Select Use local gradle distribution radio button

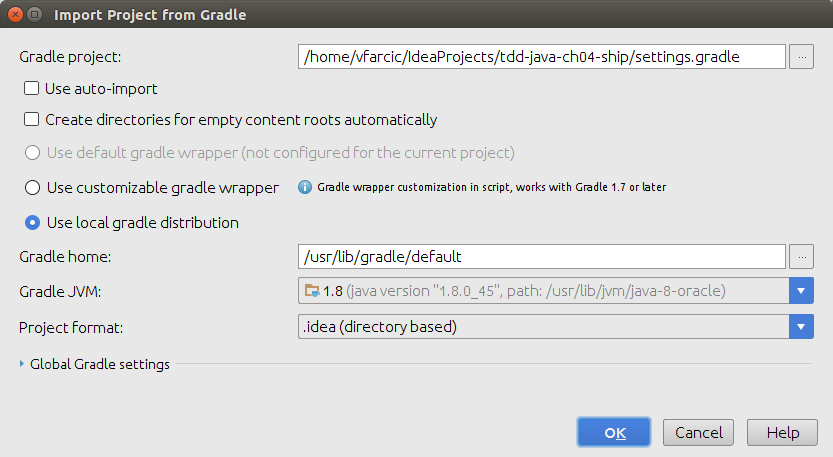(x=32, y=223)
